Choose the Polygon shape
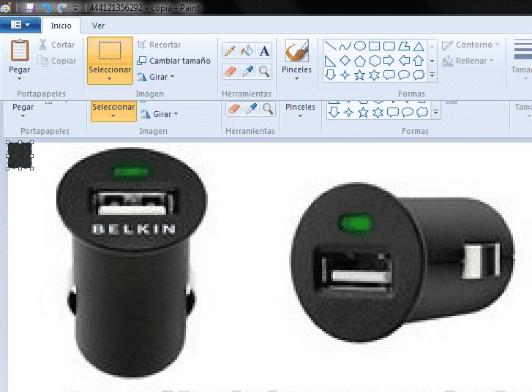The image size is (532, 392). point(404,46)
